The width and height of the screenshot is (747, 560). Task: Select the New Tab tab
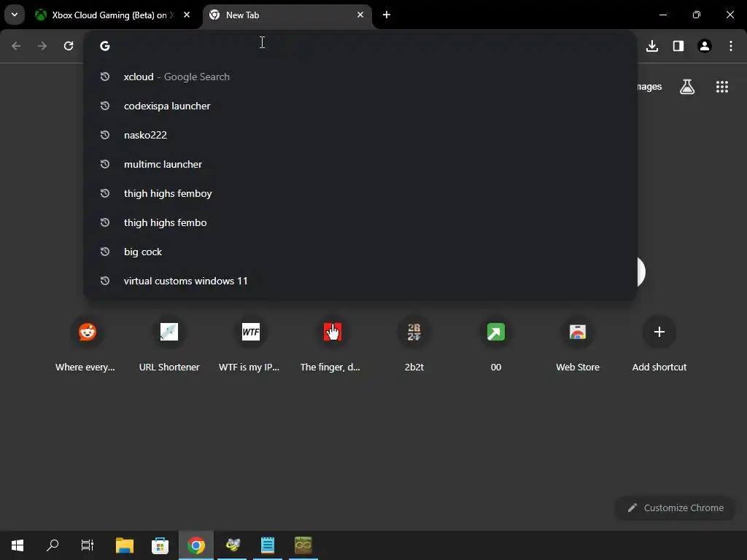pyautogui.click(x=287, y=15)
